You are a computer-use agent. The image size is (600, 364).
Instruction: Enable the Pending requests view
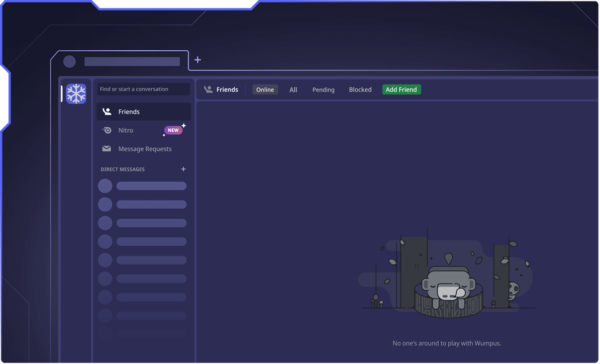[323, 90]
